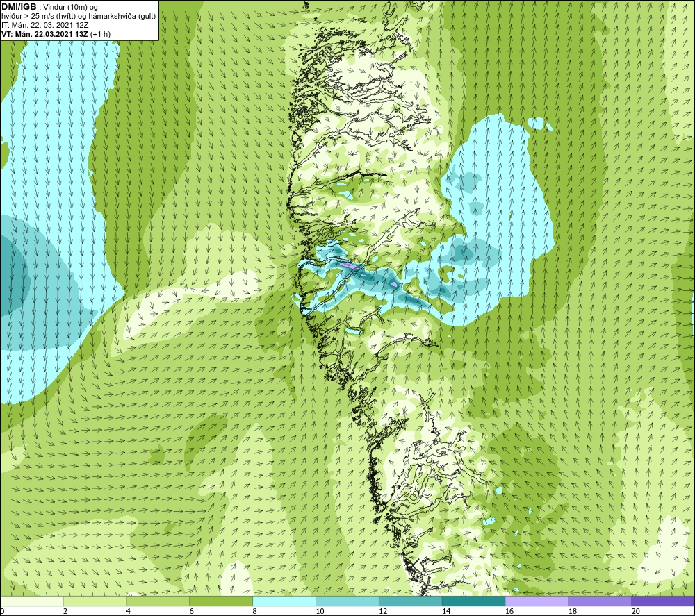Click the 'DMI/IGB' title text
The image size is (695, 616).
click(19, 7)
